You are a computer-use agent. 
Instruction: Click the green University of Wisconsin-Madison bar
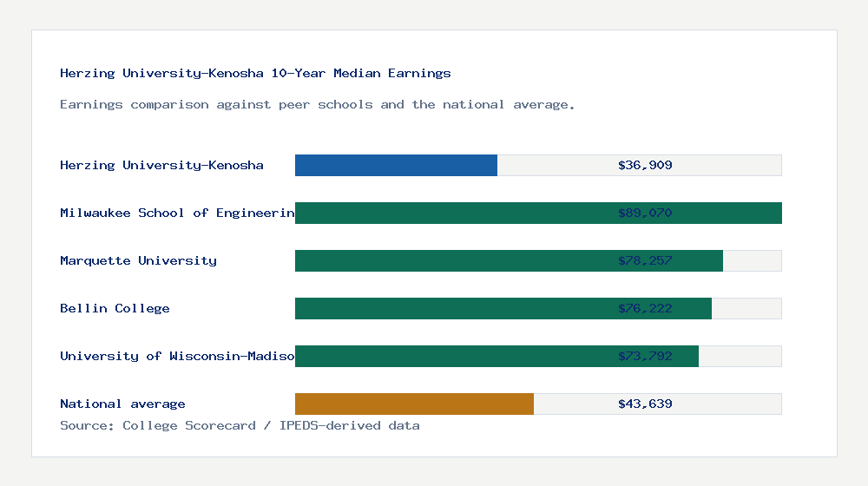(x=496, y=356)
